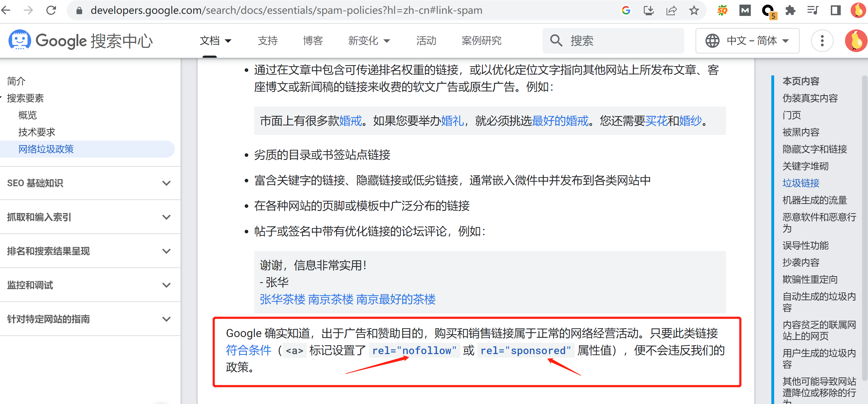Jump to 关键字堆砌 in page contents
The width and height of the screenshot is (868, 404).
point(806,166)
